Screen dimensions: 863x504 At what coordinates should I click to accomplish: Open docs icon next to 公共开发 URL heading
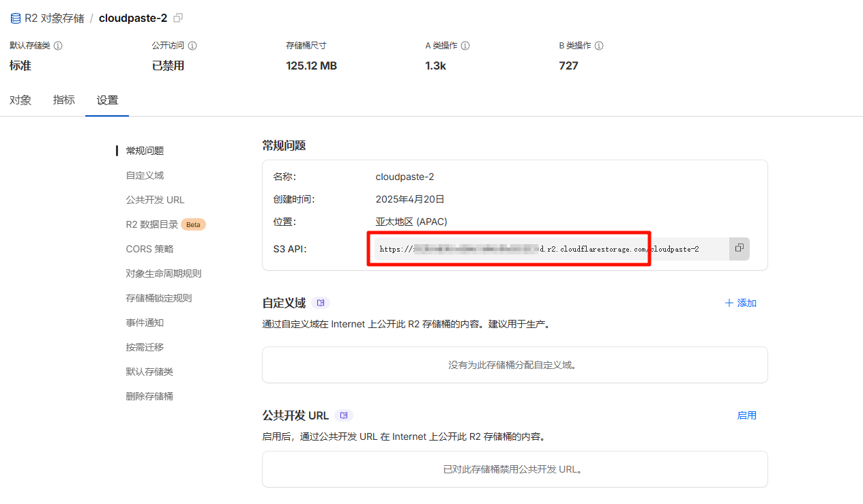click(x=344, y=415)
